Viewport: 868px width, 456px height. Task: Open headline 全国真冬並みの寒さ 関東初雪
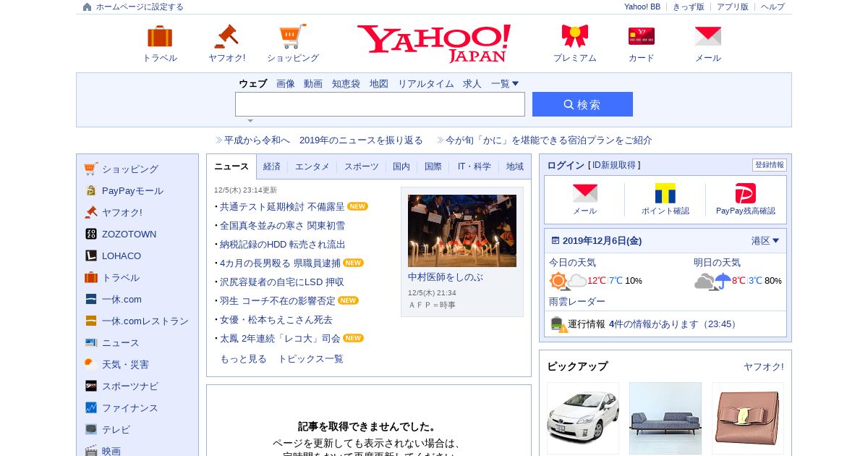coord(282,225)
